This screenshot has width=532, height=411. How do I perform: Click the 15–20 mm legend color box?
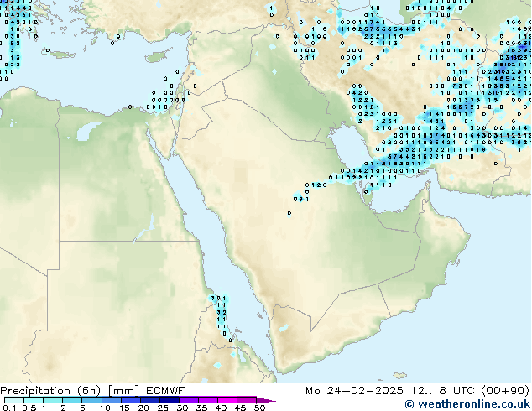pyautogui.click(x=130, y=400)
